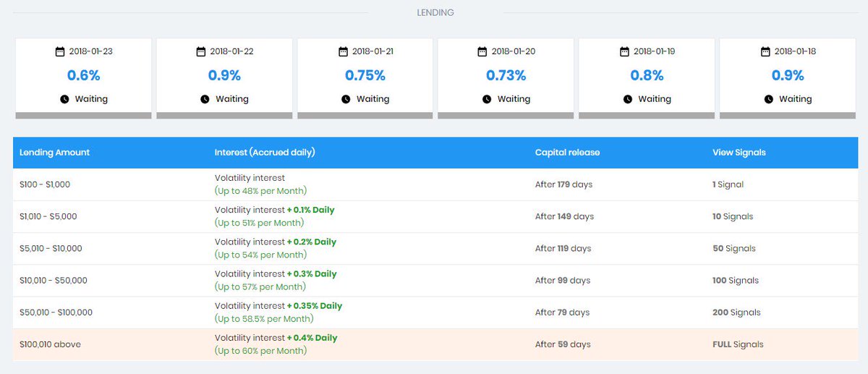
Task: Open the 200 Signals link
Action: pyautogui.click(x=736, y=313)
